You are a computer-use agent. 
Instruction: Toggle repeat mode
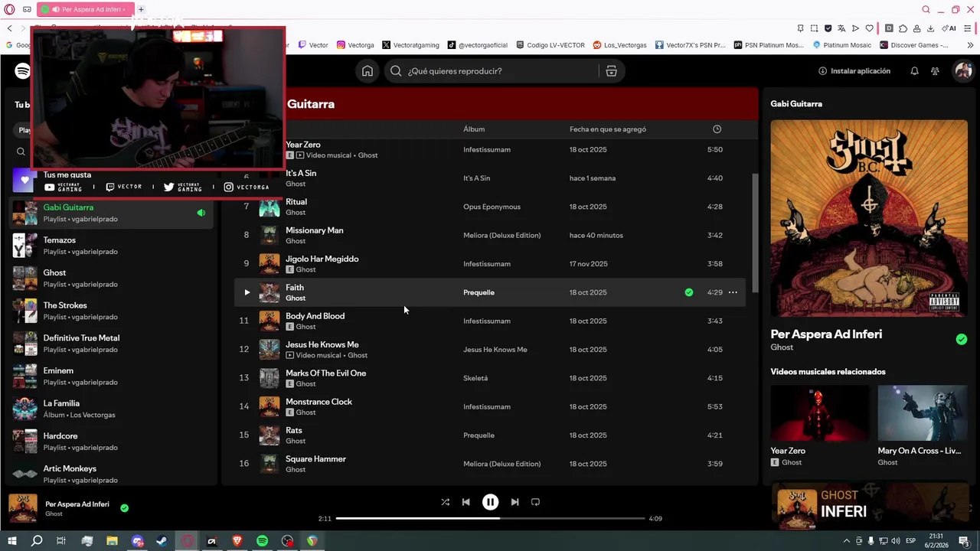(535, 502)
